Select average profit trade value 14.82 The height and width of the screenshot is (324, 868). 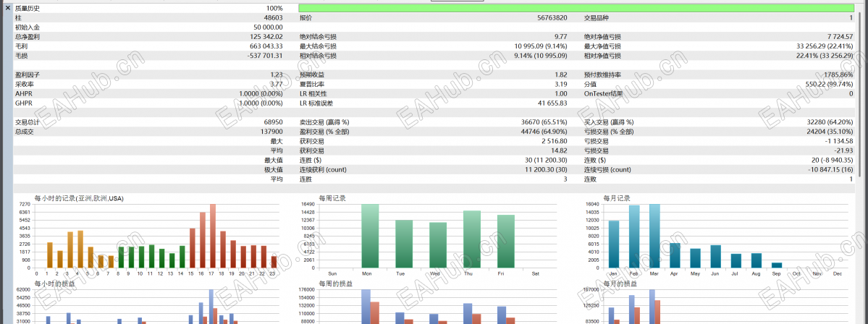click(559, 150)
